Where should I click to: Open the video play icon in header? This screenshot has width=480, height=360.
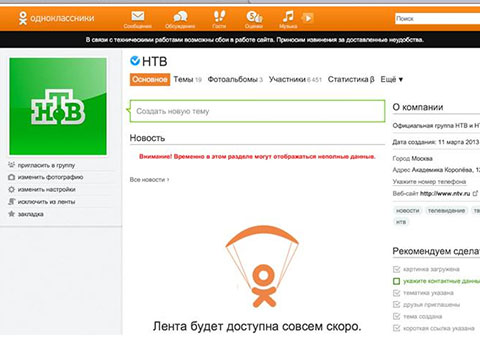pyautogui.click(x=308, y=18)
